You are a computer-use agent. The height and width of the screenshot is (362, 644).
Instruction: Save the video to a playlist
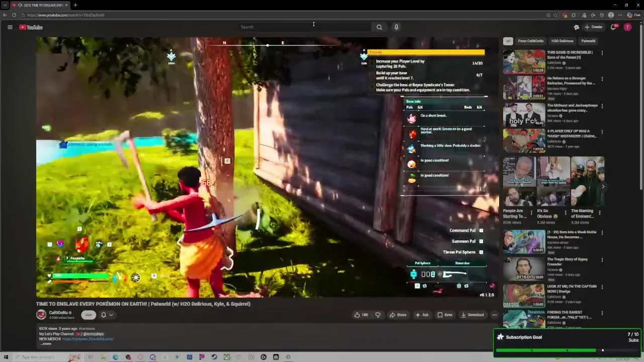(445, 315)
